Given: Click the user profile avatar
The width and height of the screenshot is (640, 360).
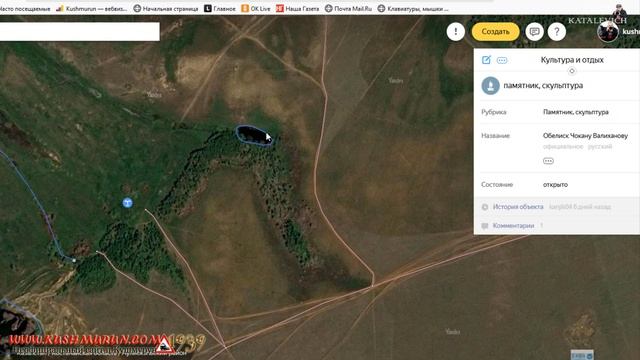Looking at the screenshot, I should coord(608,31).
